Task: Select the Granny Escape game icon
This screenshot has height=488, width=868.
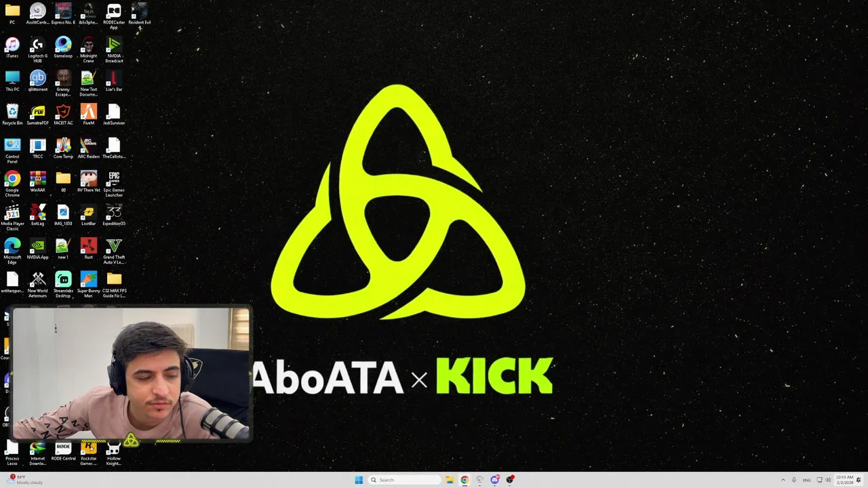Action: click(63, 83)
